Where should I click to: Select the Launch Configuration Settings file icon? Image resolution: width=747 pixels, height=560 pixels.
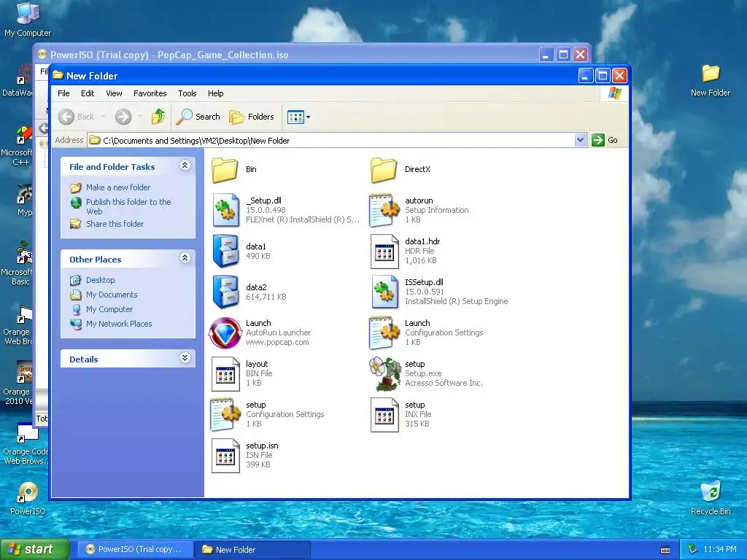click(384, 332)
